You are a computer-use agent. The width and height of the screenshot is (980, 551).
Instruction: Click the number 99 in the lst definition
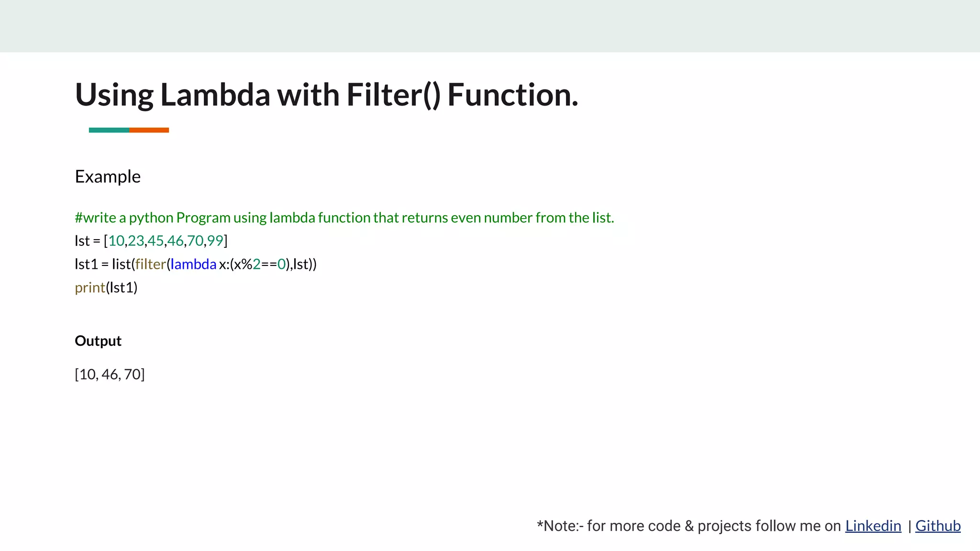(x=215, y=241)
